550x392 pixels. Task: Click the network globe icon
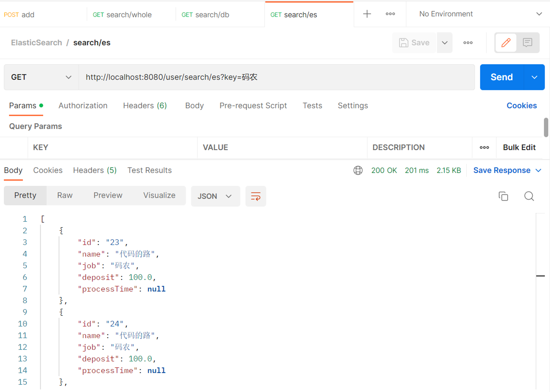click(358, 170)
